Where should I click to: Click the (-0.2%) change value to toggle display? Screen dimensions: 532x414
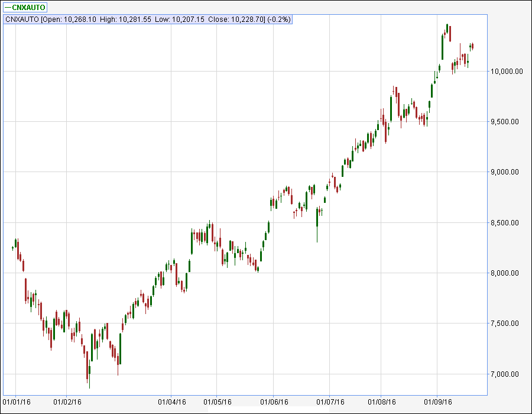click(x=278, y=19)
